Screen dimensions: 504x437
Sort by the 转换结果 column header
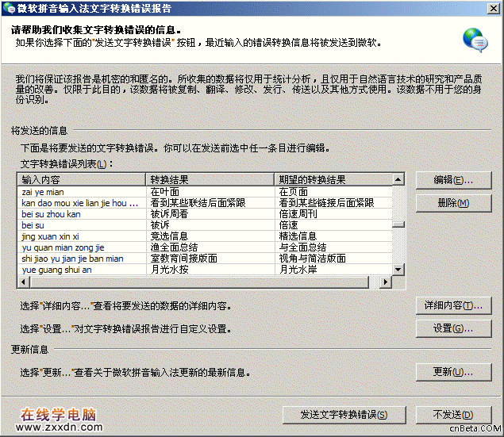pyautogui.click(x=210, y=179)
